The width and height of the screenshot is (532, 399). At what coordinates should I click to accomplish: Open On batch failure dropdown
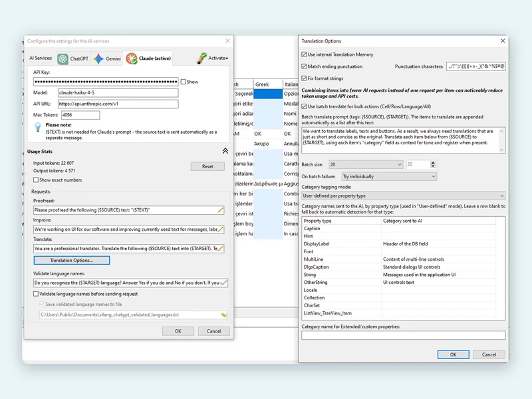[389, 176]
